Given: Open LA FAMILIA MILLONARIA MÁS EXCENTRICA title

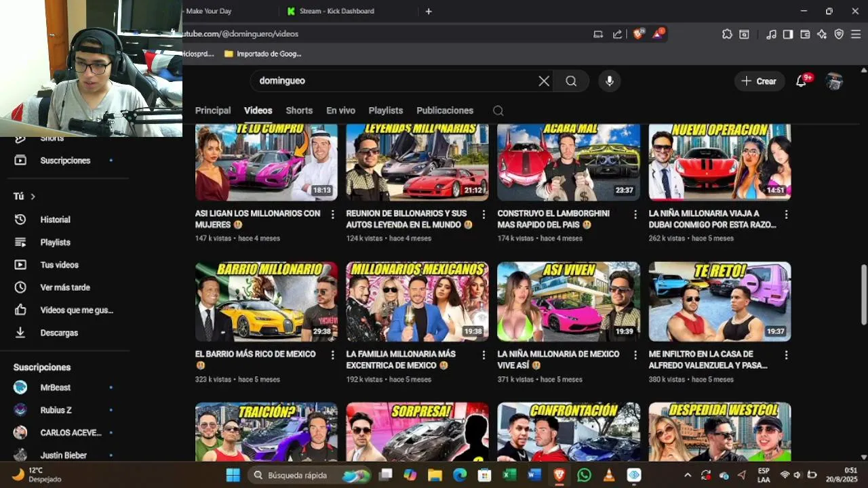Looking at the screenshot, I should point(401,359).
